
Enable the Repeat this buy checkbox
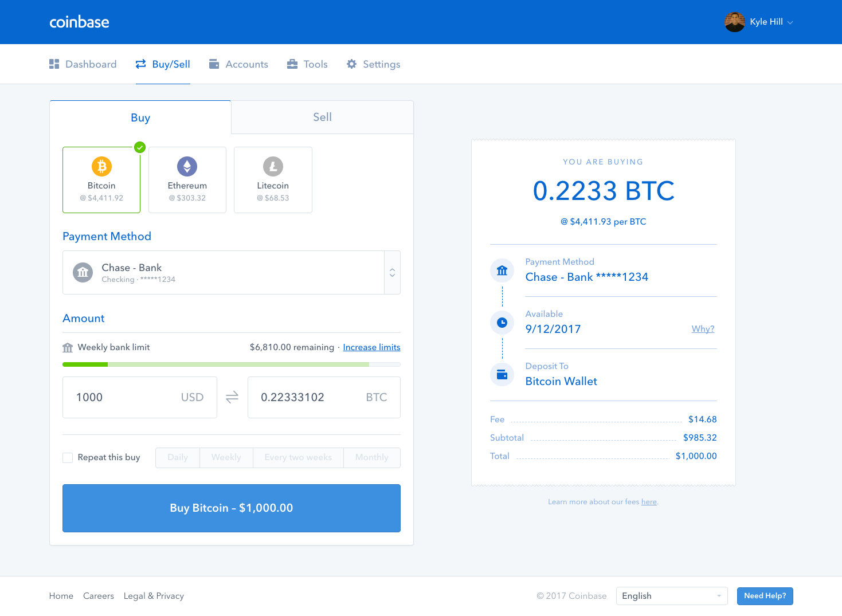tap(68, 457)
